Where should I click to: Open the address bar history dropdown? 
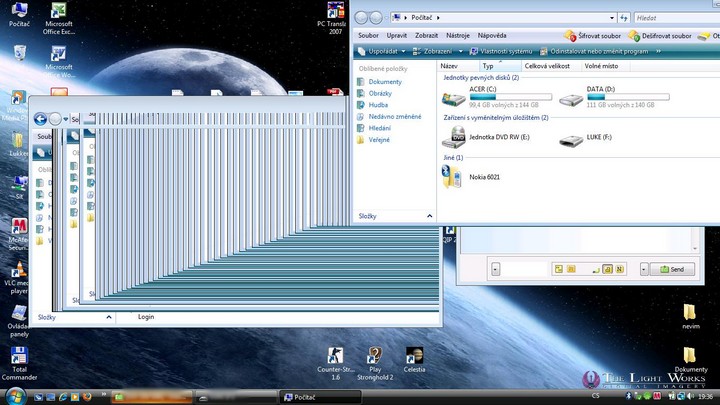click(610, 17)
